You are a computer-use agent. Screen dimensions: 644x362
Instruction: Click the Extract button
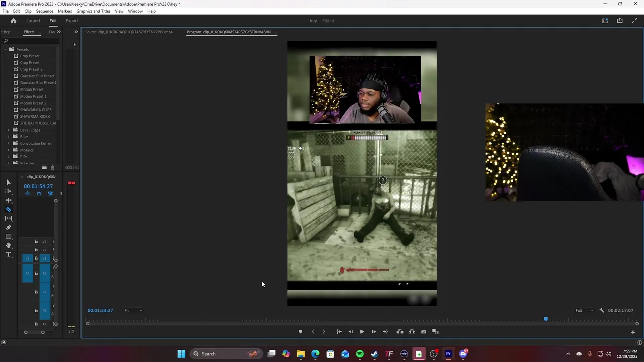[412, 332]
